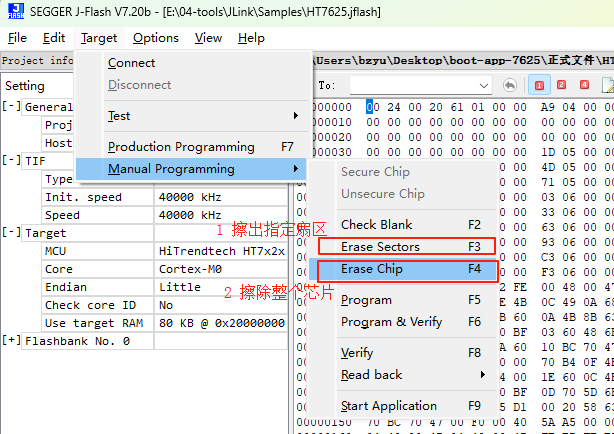Click the Init. speed row label
The height and width of the screenshot is (434, 614).
coord(83,197)
